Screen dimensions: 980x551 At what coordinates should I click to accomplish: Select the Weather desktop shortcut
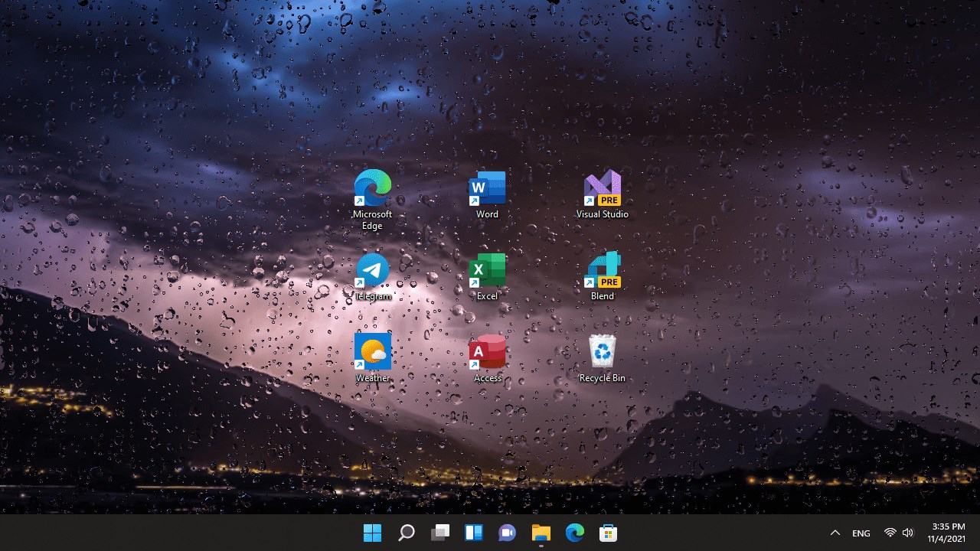373,358
